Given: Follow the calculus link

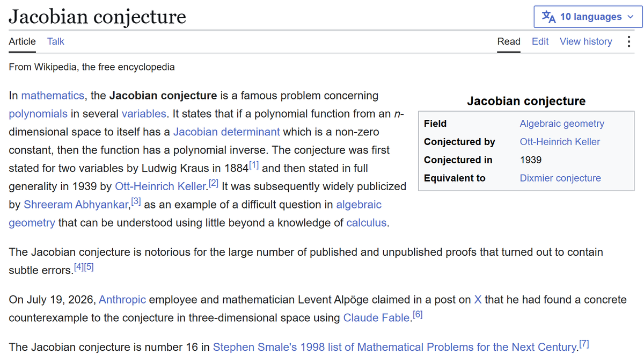Looking at the screenshot, I should coord(366,223).
